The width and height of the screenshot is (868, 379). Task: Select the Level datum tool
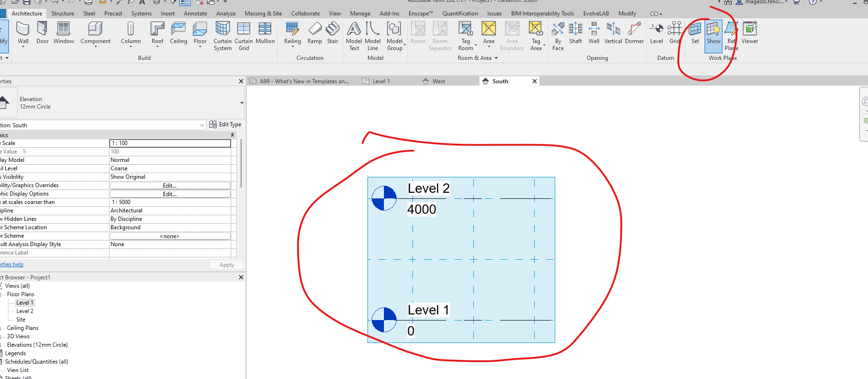pos(656,33)
